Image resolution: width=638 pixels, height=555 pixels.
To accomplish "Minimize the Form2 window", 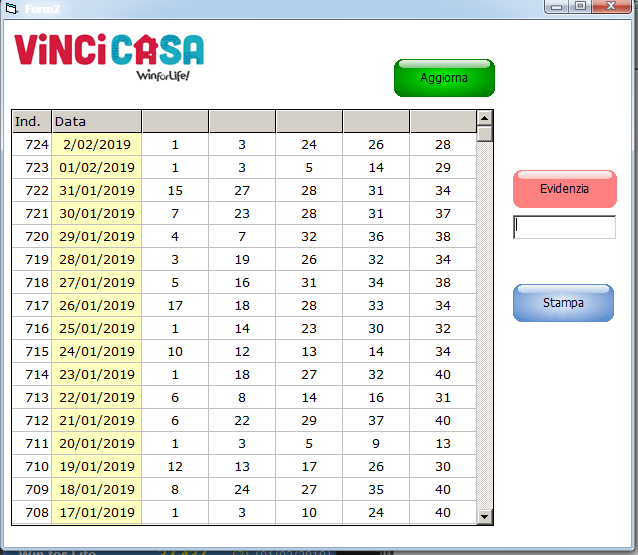I will click(x=558, y=6).
